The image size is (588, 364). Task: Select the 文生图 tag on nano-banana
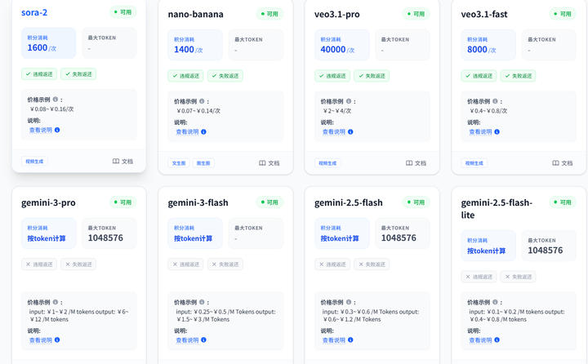click(179, 163)
